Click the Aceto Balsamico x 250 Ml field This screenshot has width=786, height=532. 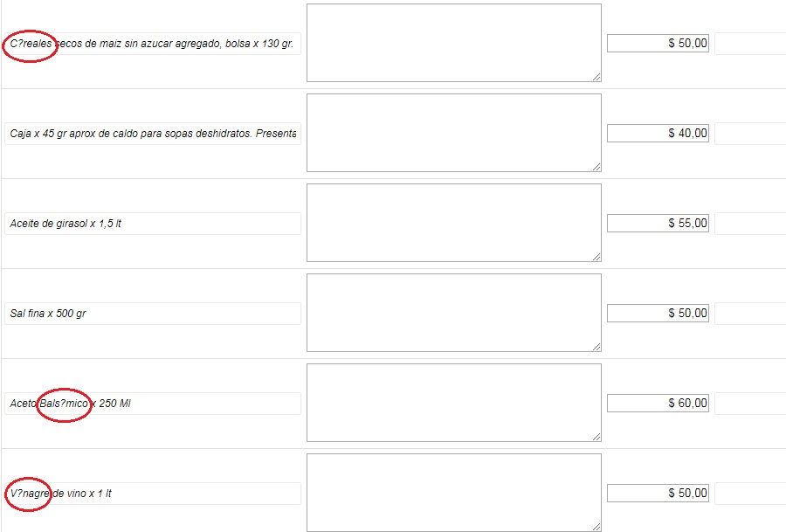click(153, 404)
